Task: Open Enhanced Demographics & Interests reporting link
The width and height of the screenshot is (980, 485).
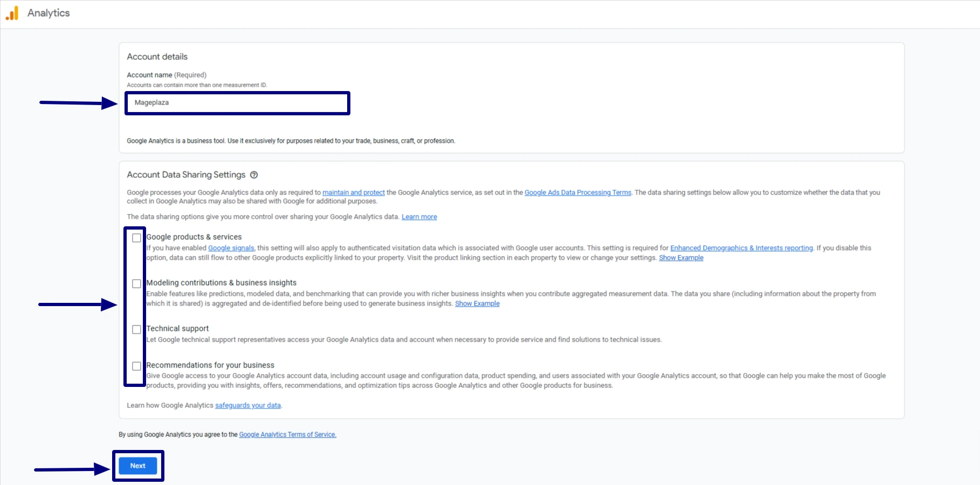Action: pyautogui.click(x=742, y=248)
